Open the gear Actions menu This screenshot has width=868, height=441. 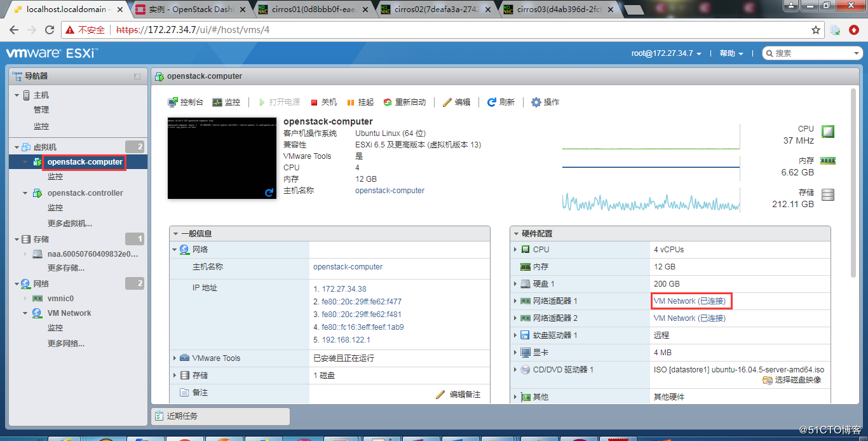click(x=545, y=102)
